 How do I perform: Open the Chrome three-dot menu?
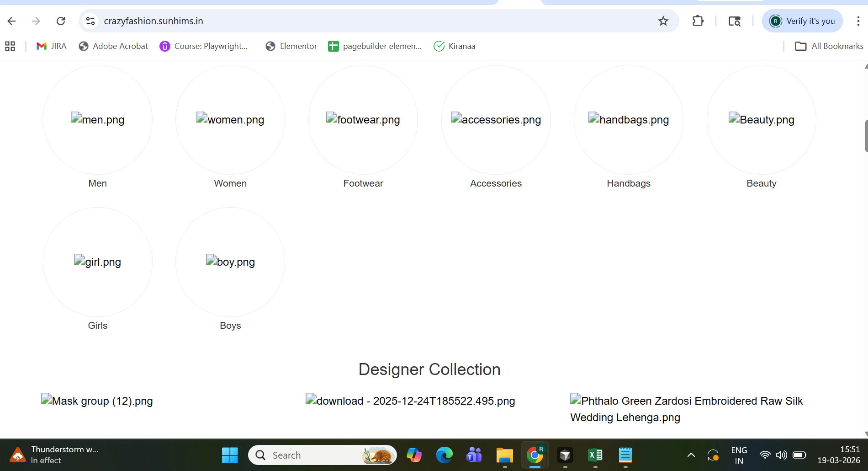[x=858, y=21]
